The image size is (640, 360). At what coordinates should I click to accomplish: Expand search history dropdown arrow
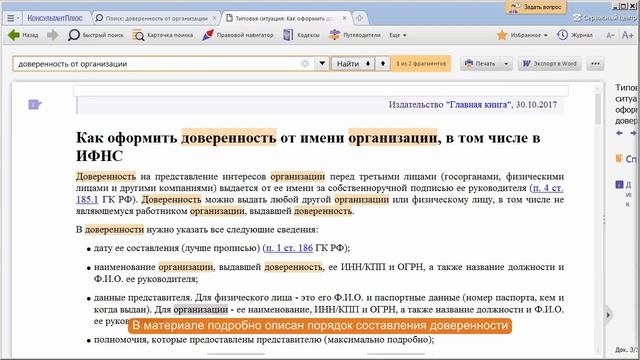pyautogui.click(x=322, y=64)
